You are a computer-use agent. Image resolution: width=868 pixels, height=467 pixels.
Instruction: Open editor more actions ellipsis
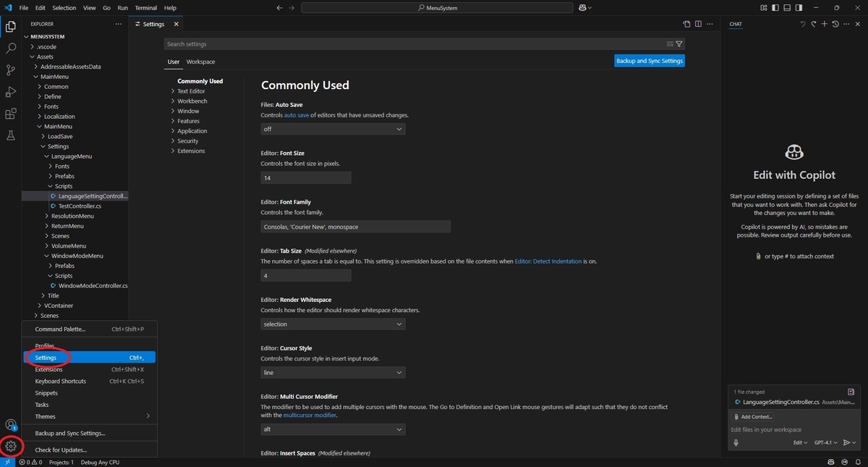pyautogui.click(x=711, y=24)
